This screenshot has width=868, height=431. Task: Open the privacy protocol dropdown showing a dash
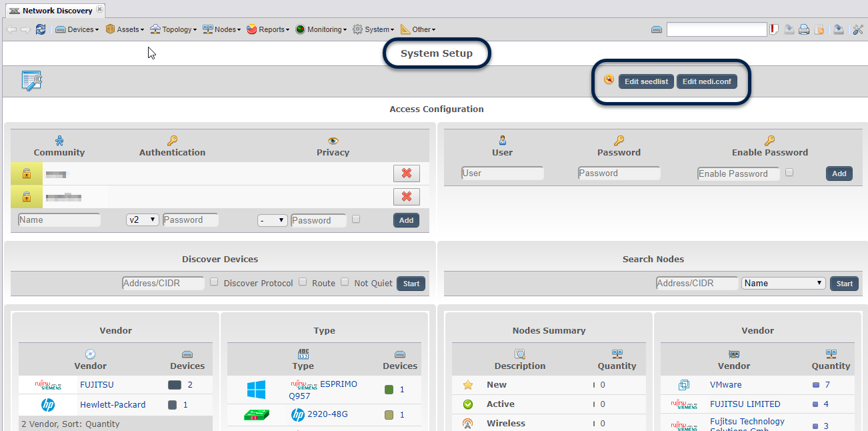pyautogui.click(x=272, y=220)
